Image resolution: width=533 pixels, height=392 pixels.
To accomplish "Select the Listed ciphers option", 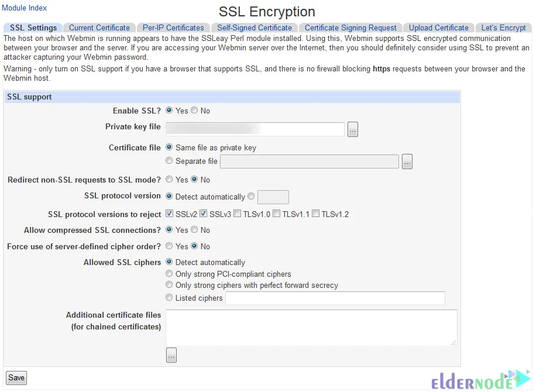I will pyautogui.click(x=169, y=297).
